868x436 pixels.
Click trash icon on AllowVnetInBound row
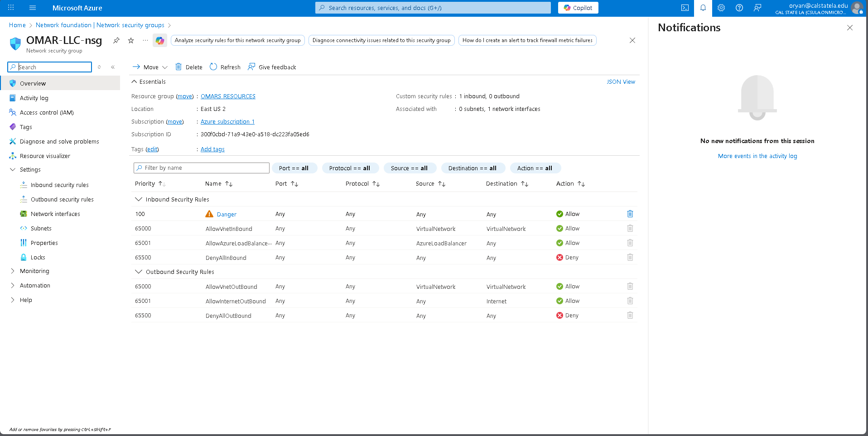630,228
